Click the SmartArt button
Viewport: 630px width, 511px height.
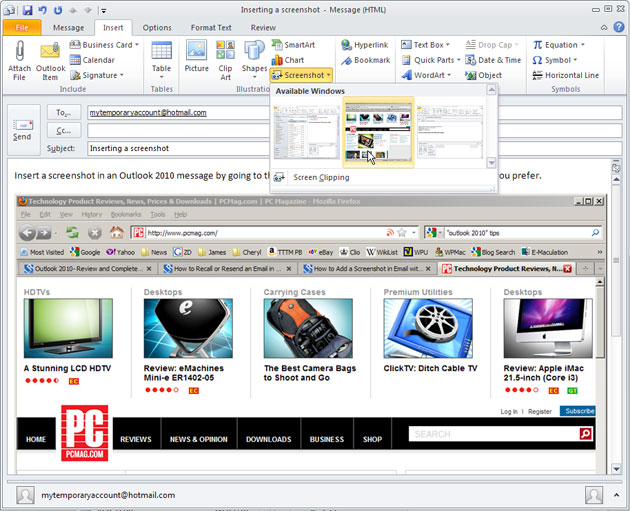[x=293, y=45]
